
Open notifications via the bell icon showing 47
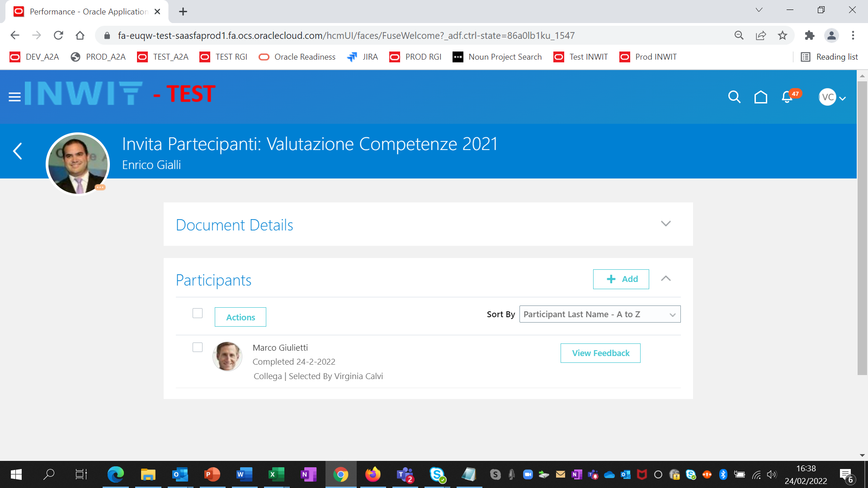pos(787,97)
